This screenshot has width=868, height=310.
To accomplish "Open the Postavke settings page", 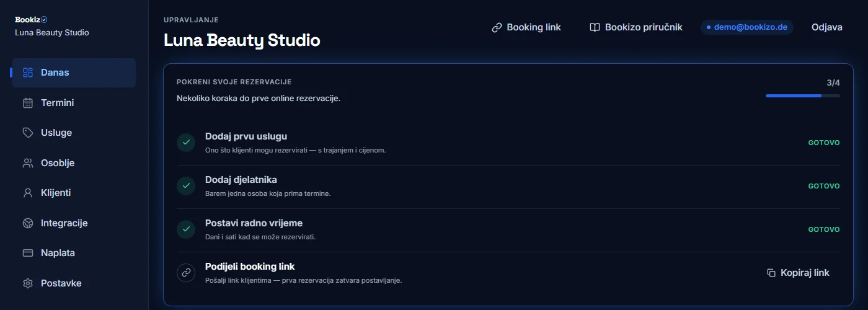I will click(x=74, y=283).
